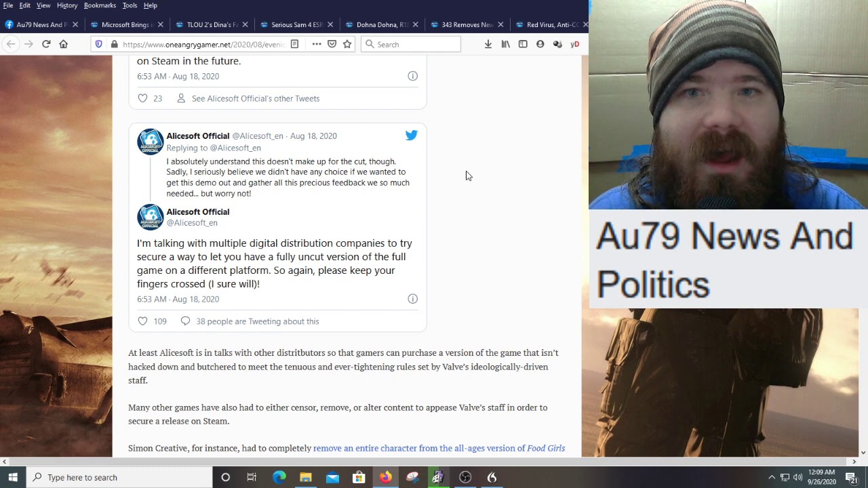The width and height of the screenshot is (868, 488).
Task: Go back to the previous page
Action: point(11,44)
